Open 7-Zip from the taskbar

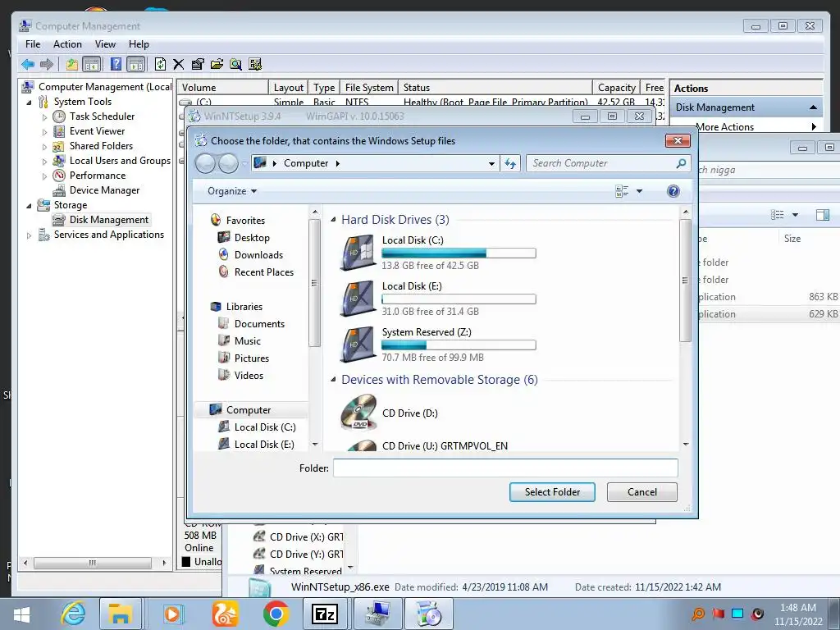pyautogui.click(x=325, y=614)
